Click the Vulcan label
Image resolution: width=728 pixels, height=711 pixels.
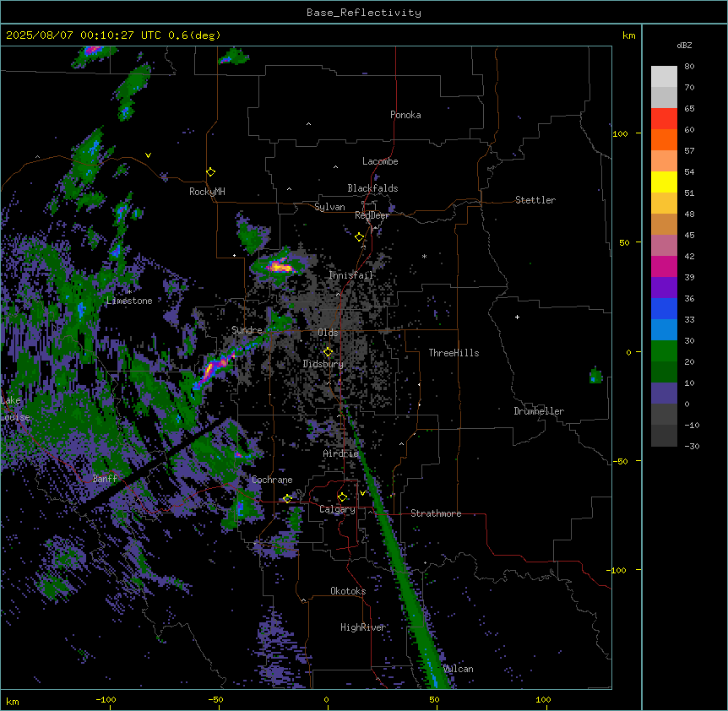point(459,669)
